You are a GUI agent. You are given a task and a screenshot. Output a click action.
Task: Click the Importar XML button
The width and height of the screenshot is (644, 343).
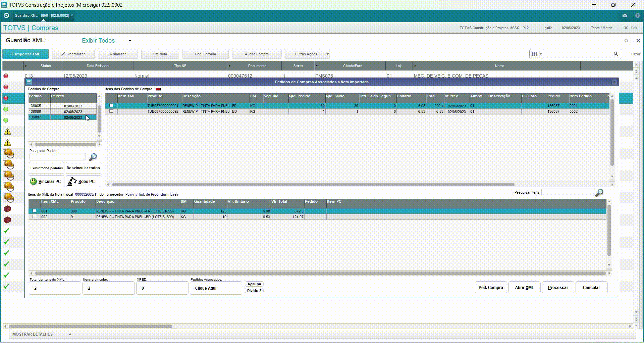25,54
